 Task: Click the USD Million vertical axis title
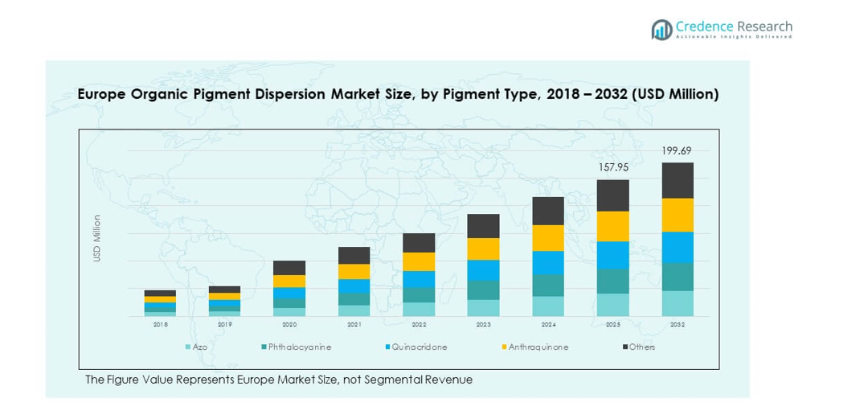(97, 238)
